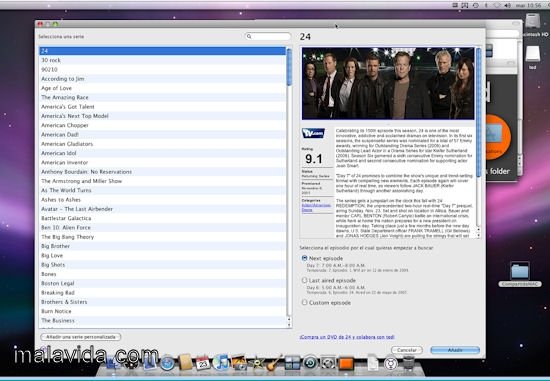Viewport: 550px width, 381px height.
Task: Open the Compra un DVD de 24 link
Action: [x=347, y=337]
